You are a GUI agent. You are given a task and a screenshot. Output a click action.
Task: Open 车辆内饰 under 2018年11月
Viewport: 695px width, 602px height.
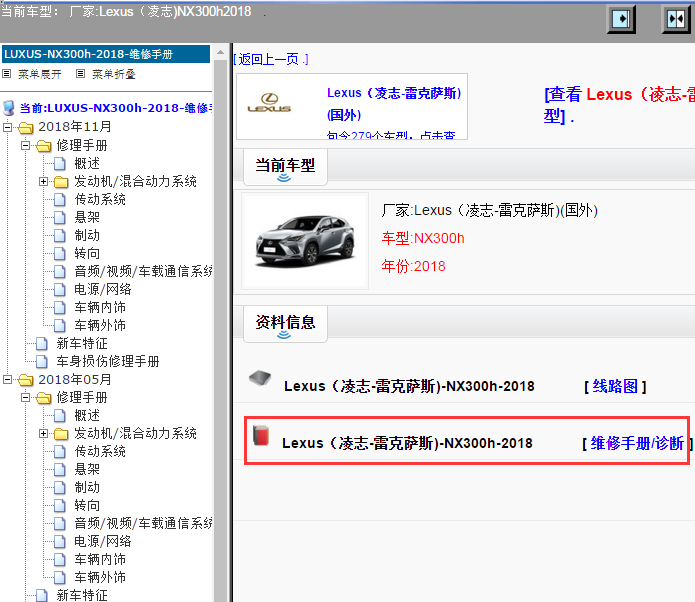tap(100, 307)
